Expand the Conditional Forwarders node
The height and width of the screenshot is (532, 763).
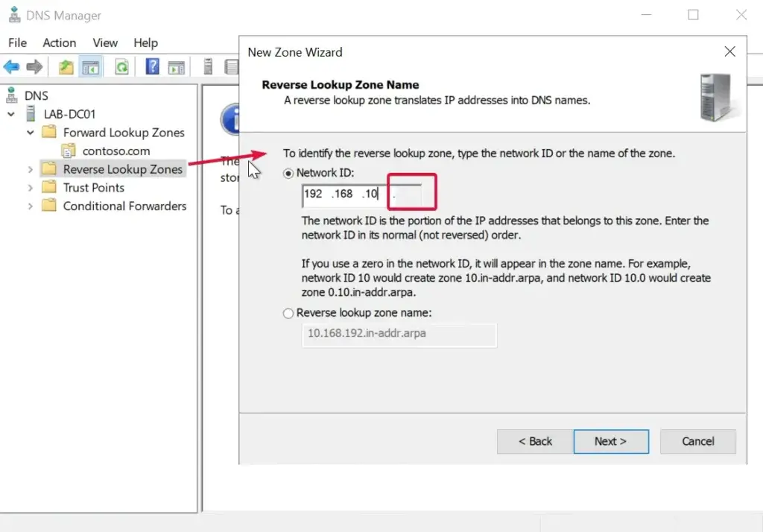coord(31,206)
